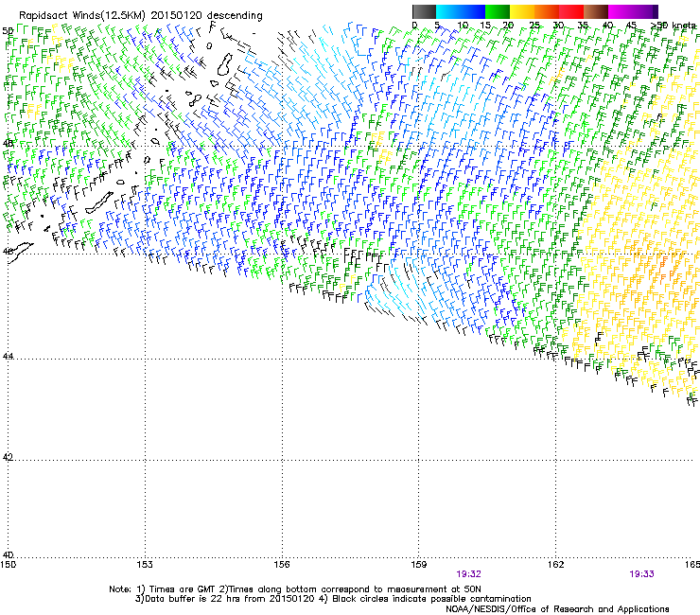The height and width of the screenshot is (615, 700).
Task: Click the '10' label under the color legend
Action: [463, 26]
